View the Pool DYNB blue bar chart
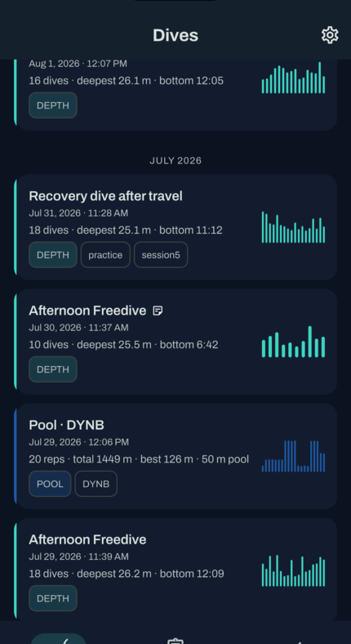This screenshot has height=644, width=351. [x=294, y=456]
